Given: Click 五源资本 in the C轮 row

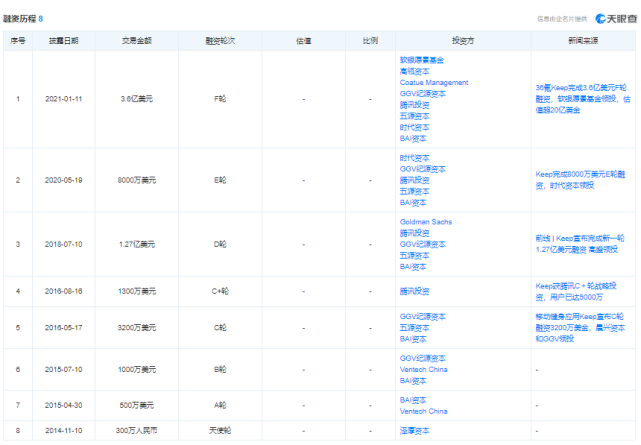Looking at the screenshot, I should pyautogui.click(x=415, y=328).
